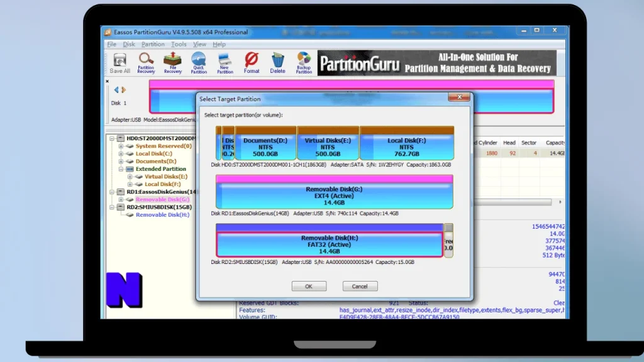Click the Features value has_journal text
Image resolution: width=644 pixels, height=362 pixels.
coord(452,310)
